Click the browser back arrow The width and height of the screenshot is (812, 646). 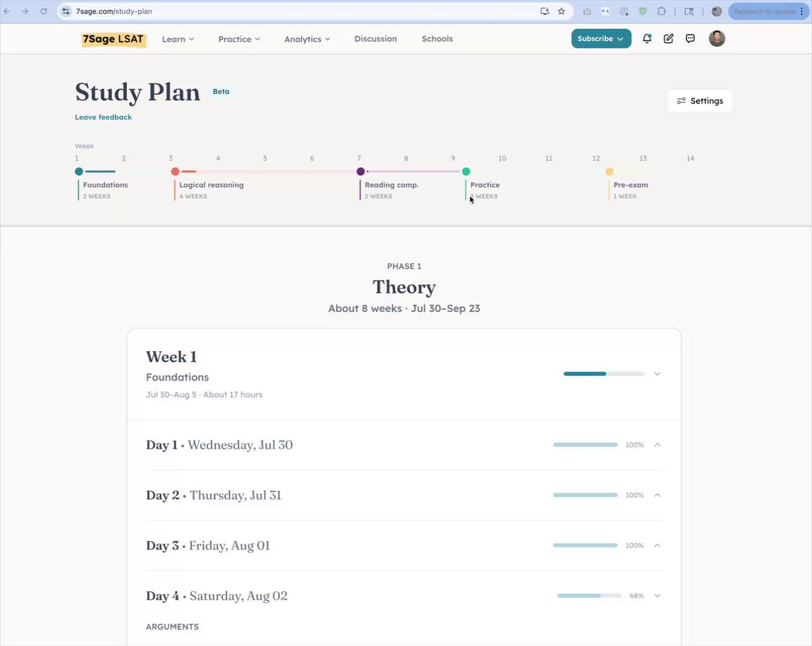tap(7, 11)
